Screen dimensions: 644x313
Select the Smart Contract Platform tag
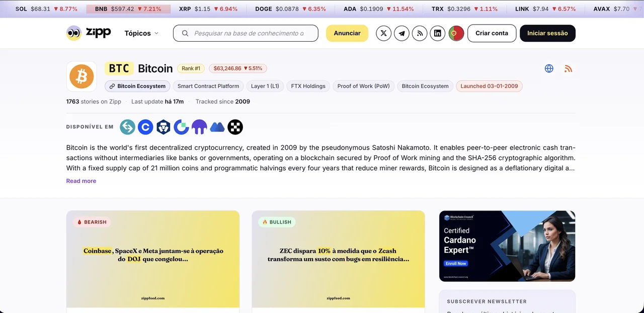tap(208, 86)
